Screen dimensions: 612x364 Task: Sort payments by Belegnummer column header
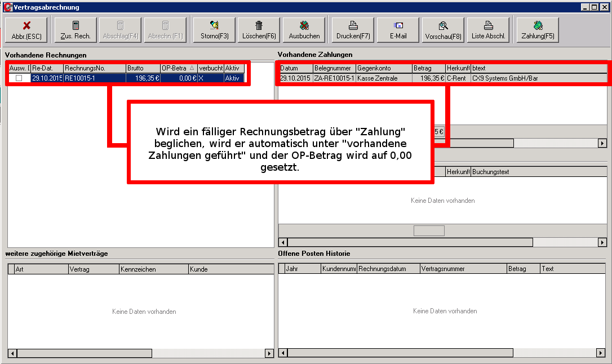click(334, 68)
